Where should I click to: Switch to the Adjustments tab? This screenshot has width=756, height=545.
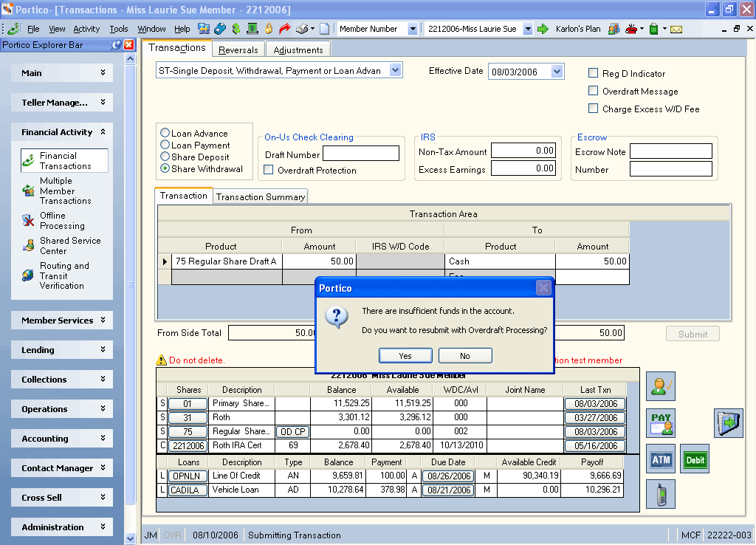click(298, 49)
